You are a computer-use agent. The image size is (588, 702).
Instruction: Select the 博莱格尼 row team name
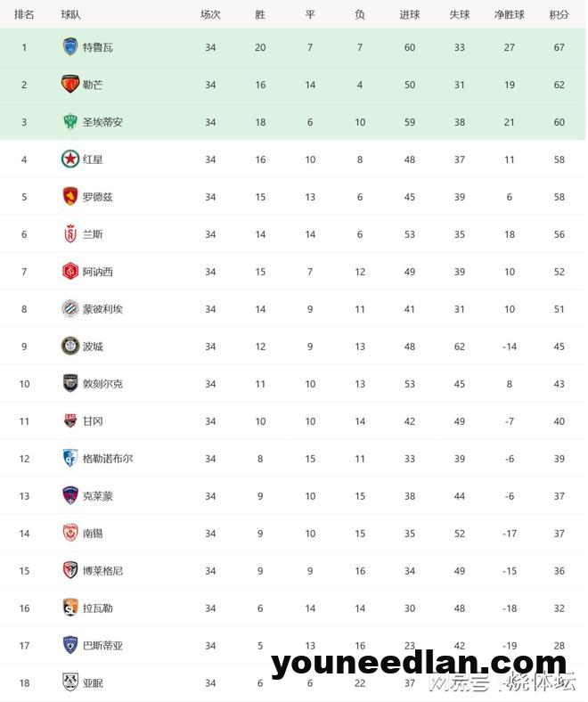click(x=102, y=571)
